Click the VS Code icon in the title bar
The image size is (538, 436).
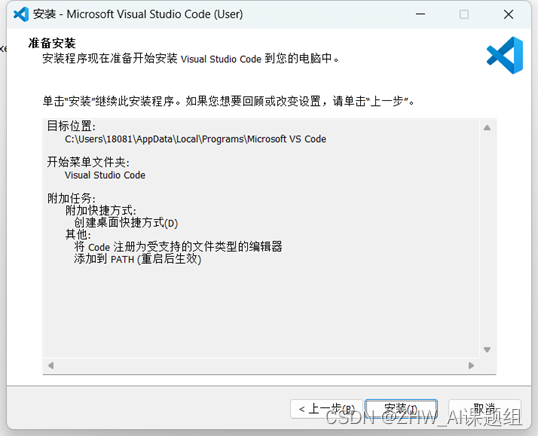click(21, 14)
